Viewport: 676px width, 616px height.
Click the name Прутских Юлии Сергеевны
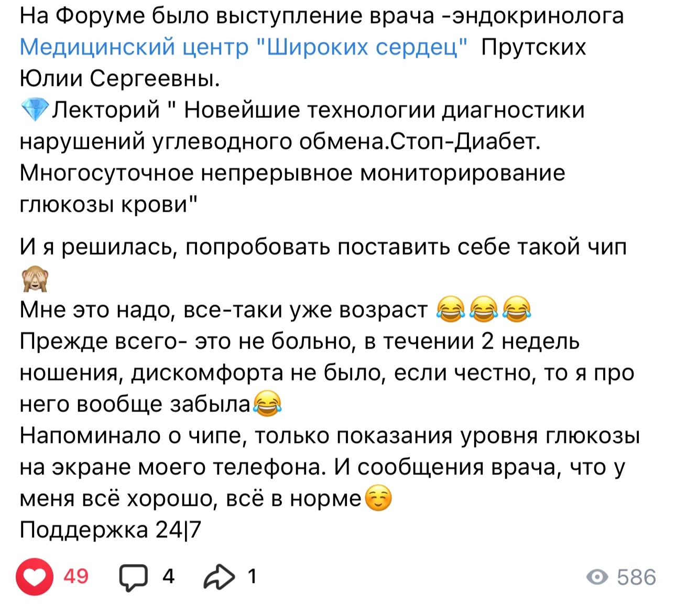303,63
